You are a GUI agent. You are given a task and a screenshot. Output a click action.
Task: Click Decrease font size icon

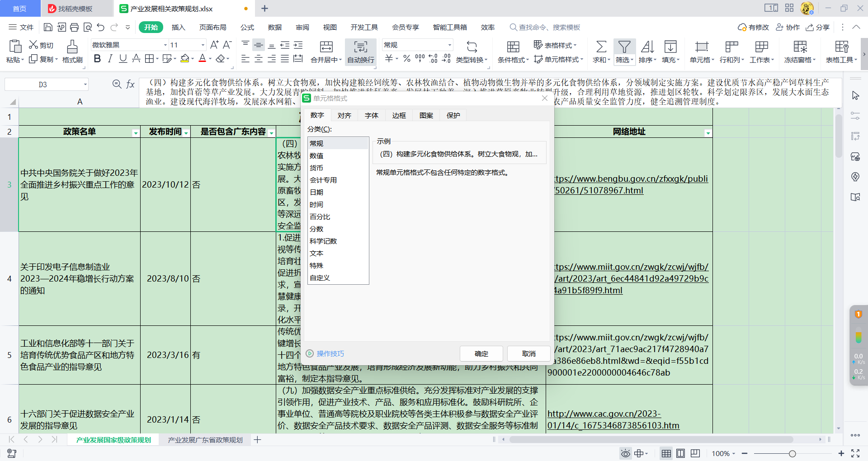pos(227,45)
